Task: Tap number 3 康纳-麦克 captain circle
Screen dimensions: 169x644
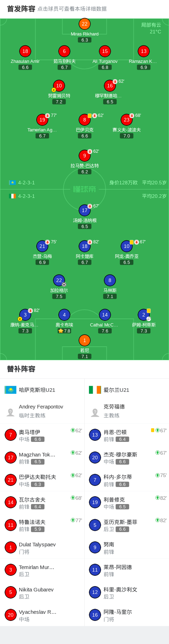Action: (25, 315)
